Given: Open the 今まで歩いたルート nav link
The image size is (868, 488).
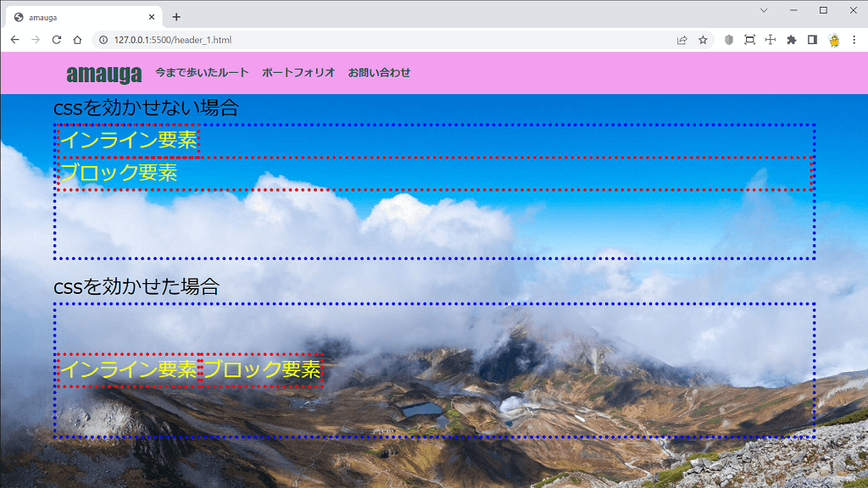Looking at the screenshot, I should pyautogui.click(x=202, y=73).
